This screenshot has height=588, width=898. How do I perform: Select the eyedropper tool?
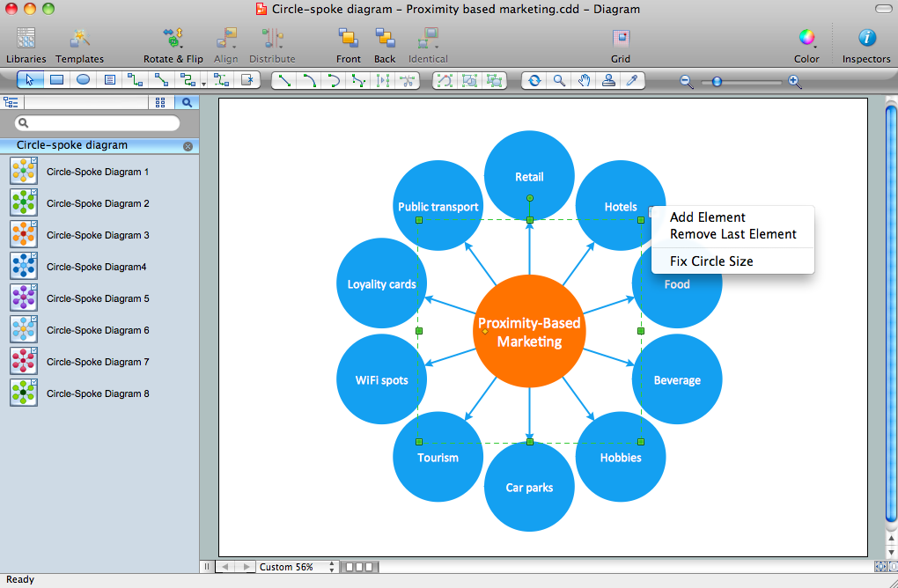click(x=632, y=80)
